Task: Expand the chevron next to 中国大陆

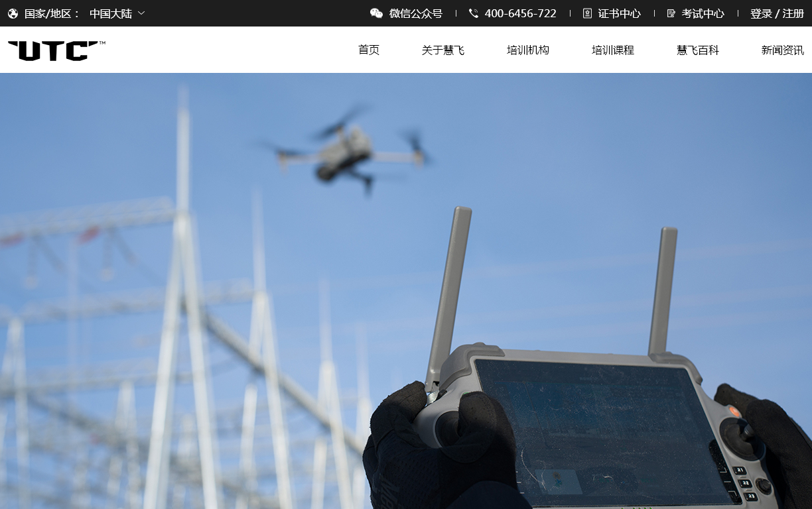Action: coord(141,13)
